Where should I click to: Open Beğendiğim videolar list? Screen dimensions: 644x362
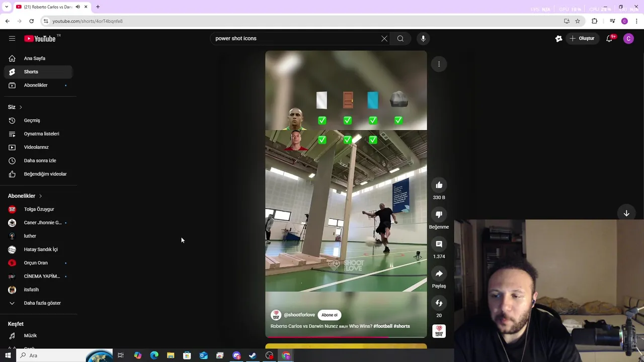38,174
